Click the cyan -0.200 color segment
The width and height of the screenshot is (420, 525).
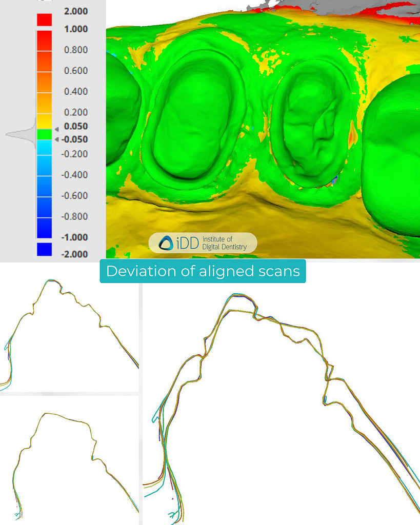tap(44, 147)
